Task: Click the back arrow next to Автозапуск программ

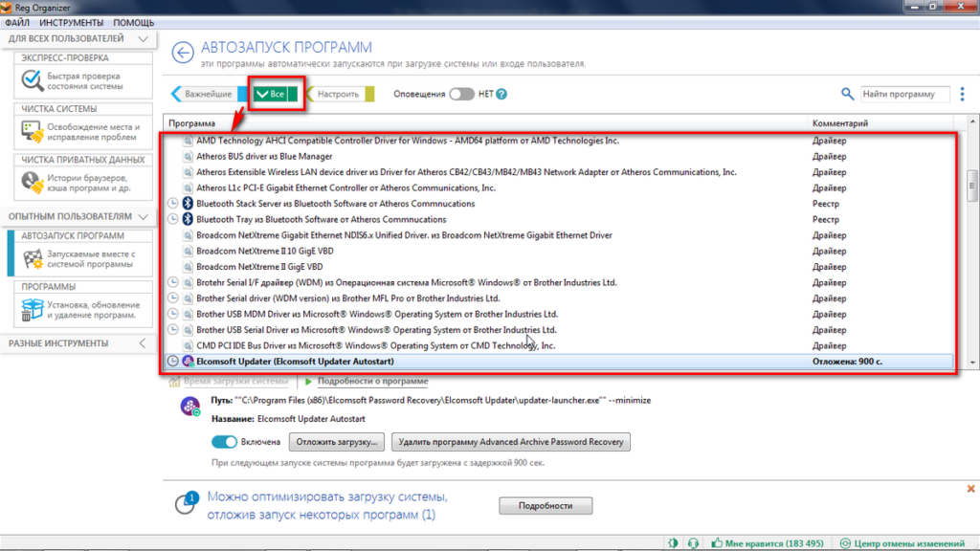Action: coord(183,53)
